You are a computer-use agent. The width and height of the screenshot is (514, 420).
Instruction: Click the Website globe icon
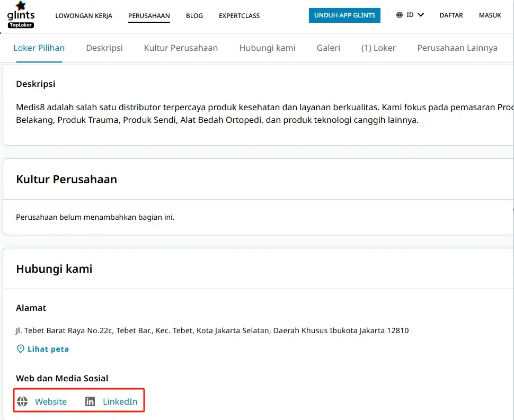click(x=22, y=401)
